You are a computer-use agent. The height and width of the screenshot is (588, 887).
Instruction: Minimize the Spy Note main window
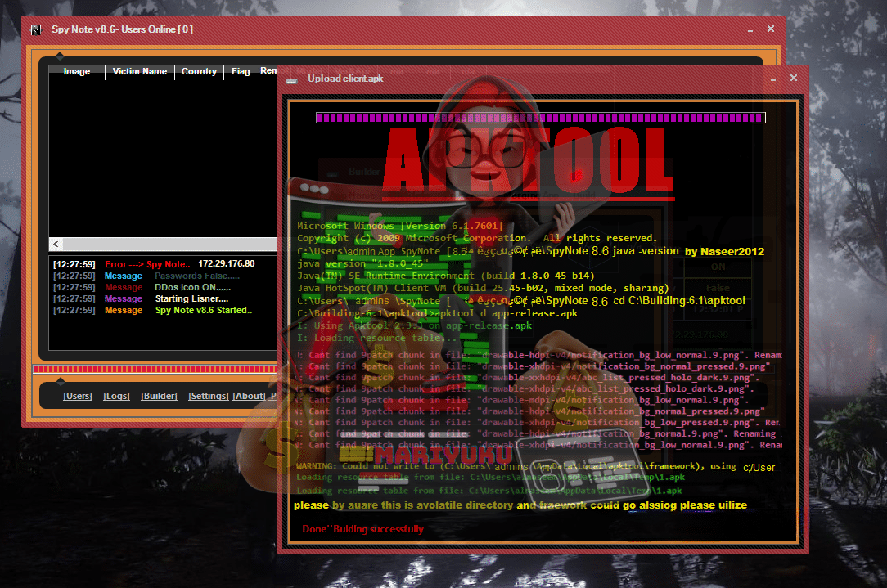tap(750, 29)
